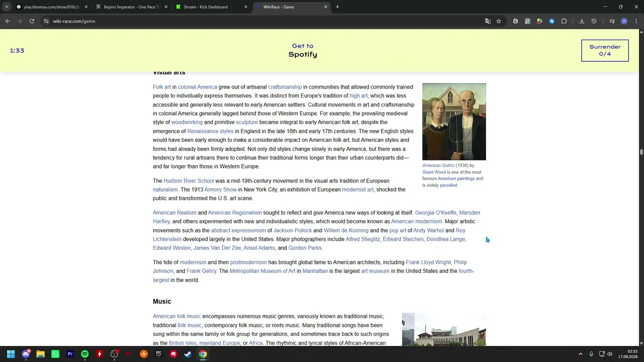Click the Armory Show link
This screenshot has height=362, width=644.
220,190
